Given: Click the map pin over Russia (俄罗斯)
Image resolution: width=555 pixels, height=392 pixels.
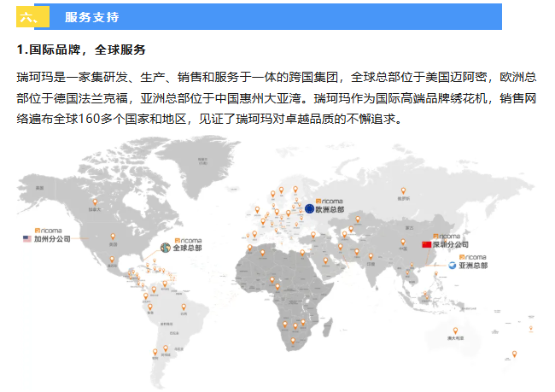Looking at the screenshot, I should point(402,191).
